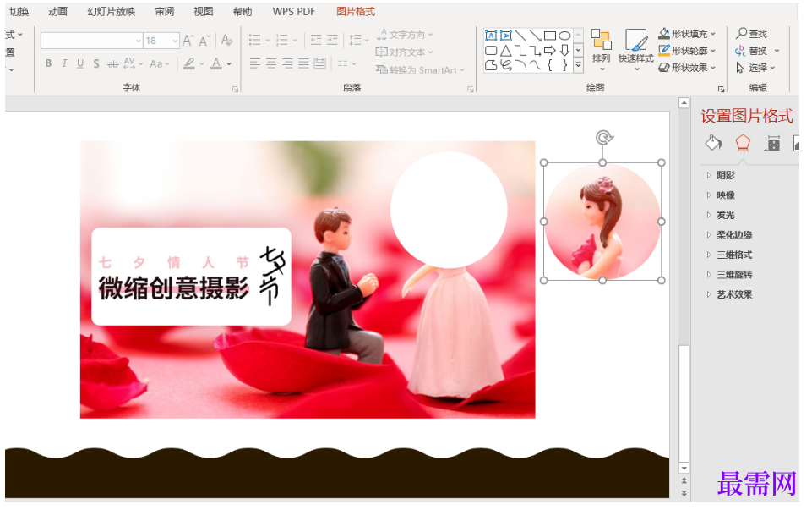Screen dimensions: 812x510
Task: Select the Effects pentagon icon in format pane
Action: 743,142
